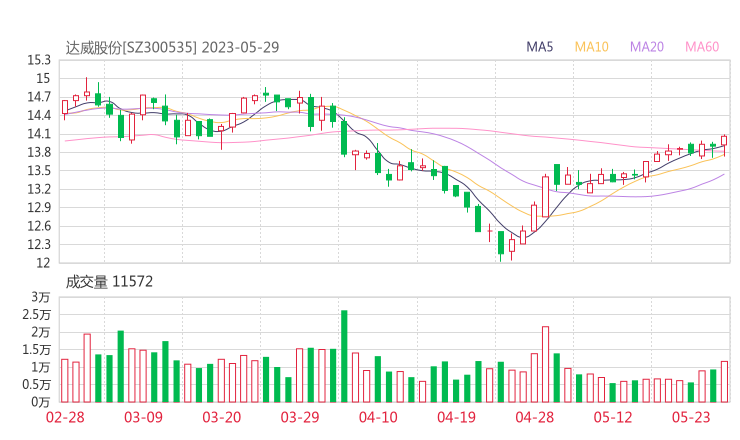Click the 03-09 date axis label

click(x=143, y=417)
